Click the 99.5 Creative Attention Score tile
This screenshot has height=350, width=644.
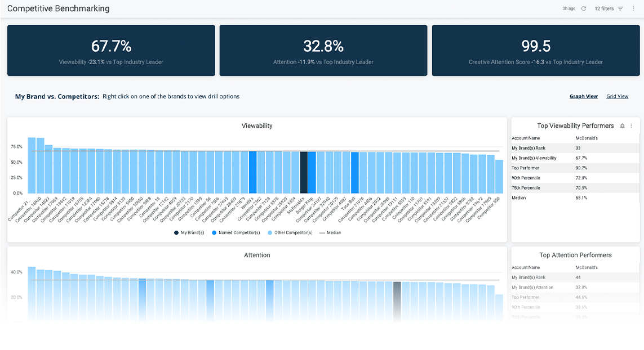tap(536, 51)
